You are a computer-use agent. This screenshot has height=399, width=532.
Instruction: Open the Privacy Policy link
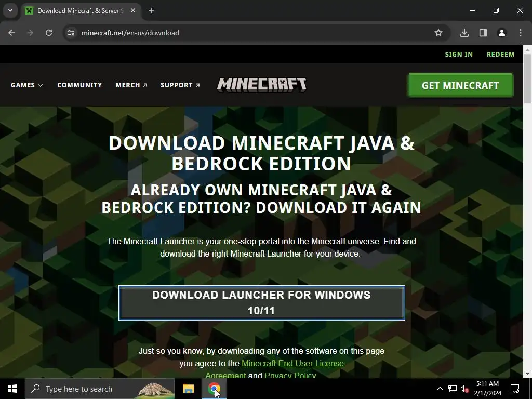click(x=290, y=375)
